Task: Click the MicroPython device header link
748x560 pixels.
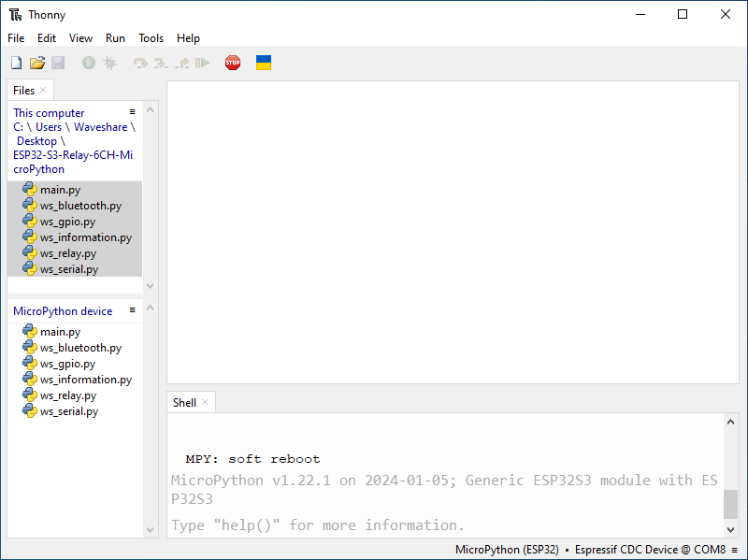Action: (63, 311)
